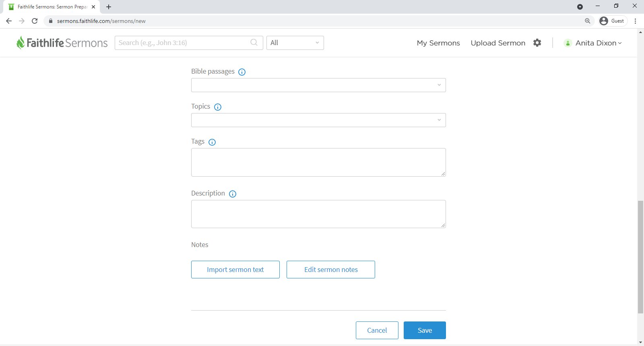Open Upload Sermon
The height and width of the screenshot is (346, 644).
498,43
